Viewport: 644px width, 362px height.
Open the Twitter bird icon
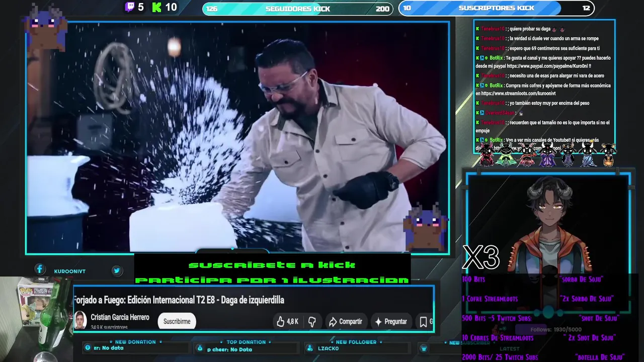[x=117, y=270]
